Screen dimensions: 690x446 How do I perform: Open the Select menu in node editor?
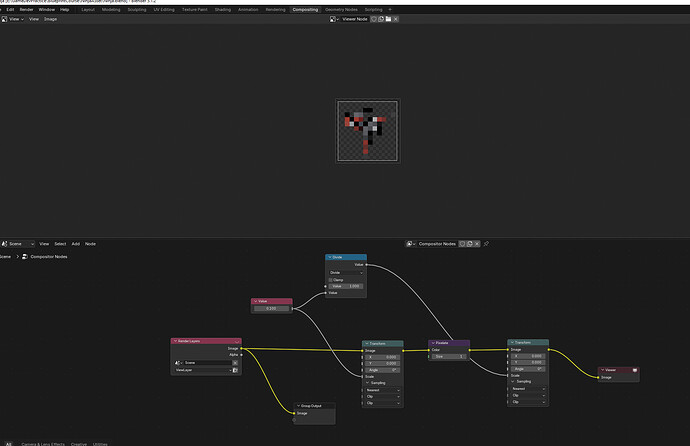[60, 244]
